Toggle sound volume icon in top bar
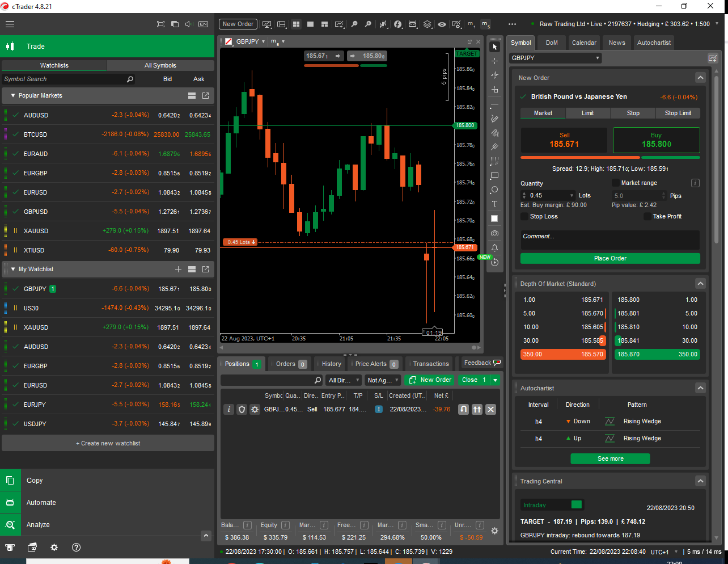Image resolution: width=728 pixels, height=564 pixels. coord(189,24)
